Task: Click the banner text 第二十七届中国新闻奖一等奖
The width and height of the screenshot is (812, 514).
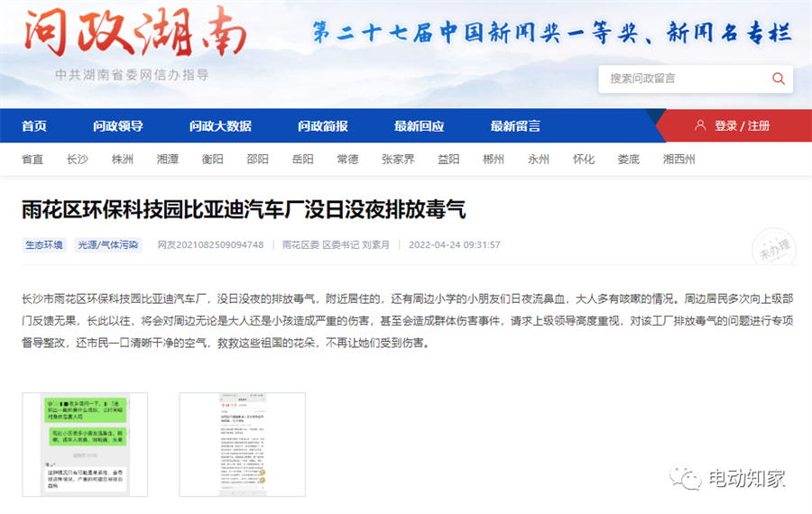Action: (475, 32)
